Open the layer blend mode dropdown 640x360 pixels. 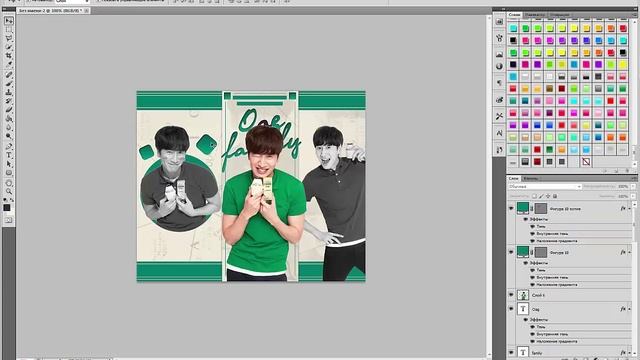coord(544,187)
